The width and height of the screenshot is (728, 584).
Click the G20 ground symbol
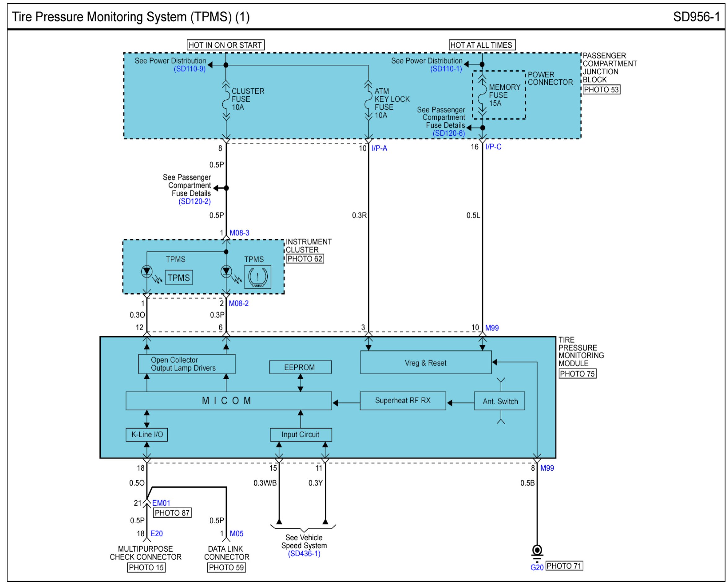coord(537,551)
